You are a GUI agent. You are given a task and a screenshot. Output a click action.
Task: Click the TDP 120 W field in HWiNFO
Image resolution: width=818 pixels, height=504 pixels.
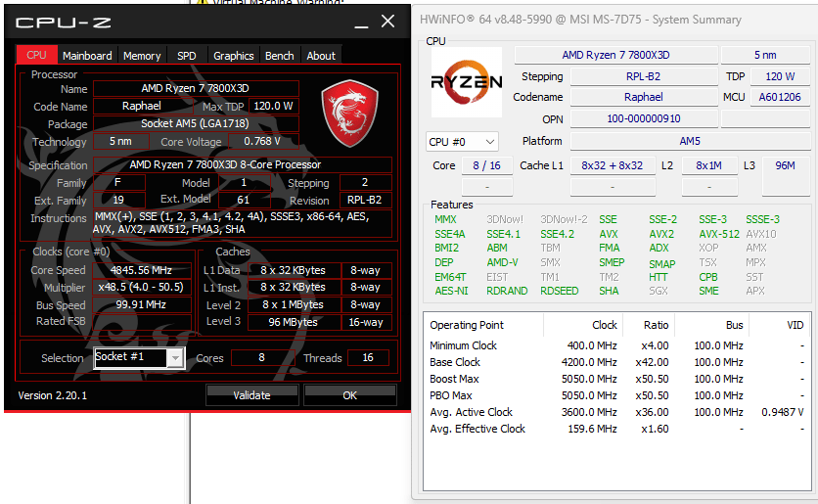click(780, 76)
